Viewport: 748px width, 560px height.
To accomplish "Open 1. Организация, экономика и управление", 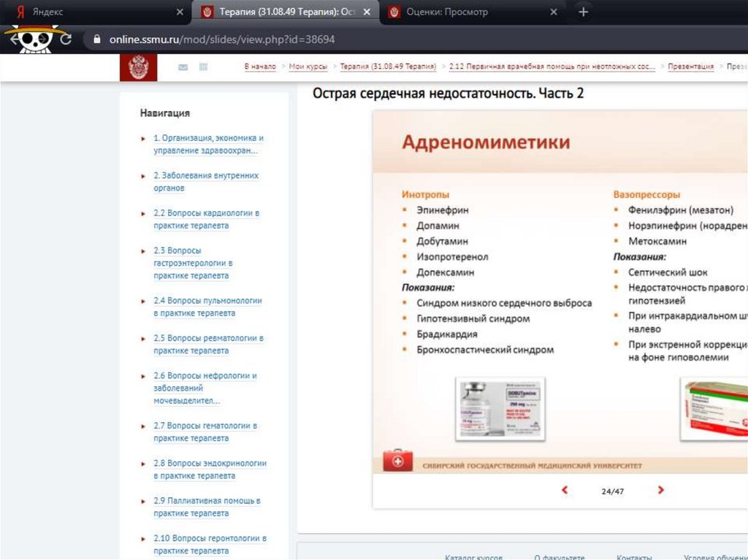I will 208,144.
